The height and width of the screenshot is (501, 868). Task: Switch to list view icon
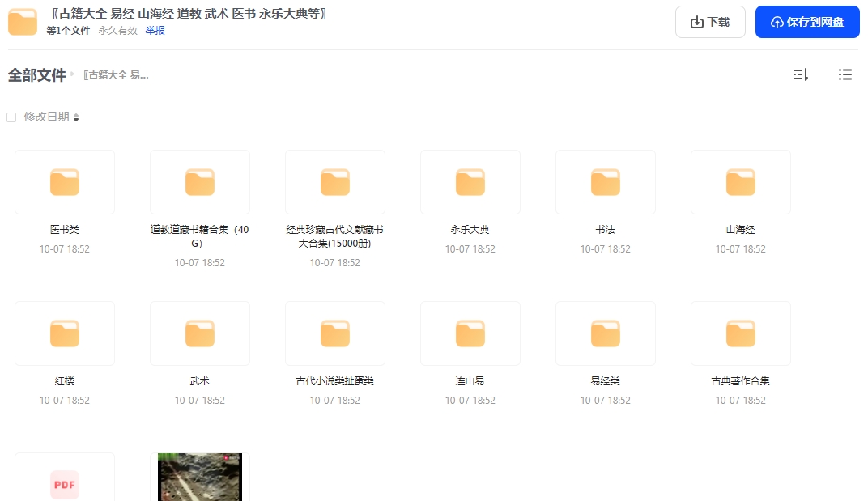(x=845, y=74)
